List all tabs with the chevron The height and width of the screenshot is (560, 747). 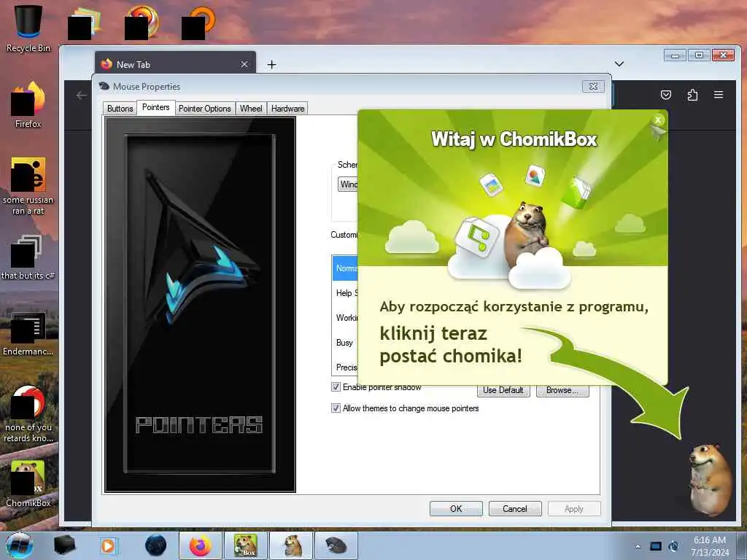[x=619, y=64]
